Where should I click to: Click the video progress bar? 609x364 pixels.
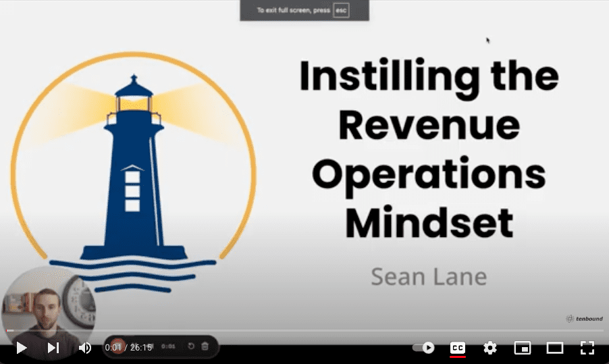click(304, 331)
